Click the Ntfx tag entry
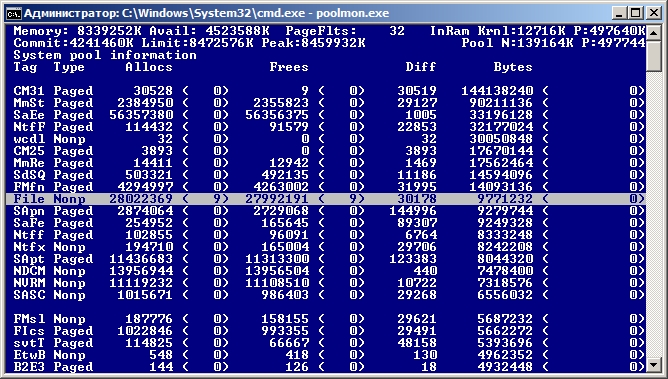668x379 pixels. (x=29, y=247)
